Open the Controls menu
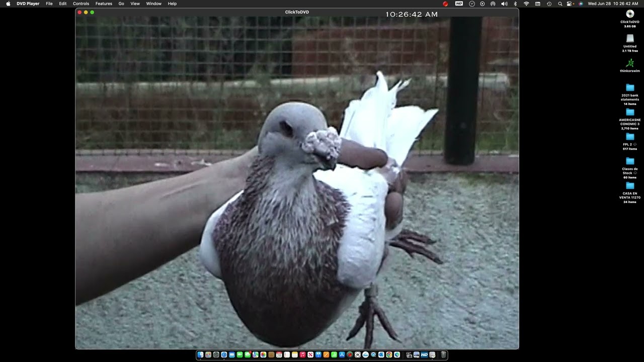 [x=81, y=4]
